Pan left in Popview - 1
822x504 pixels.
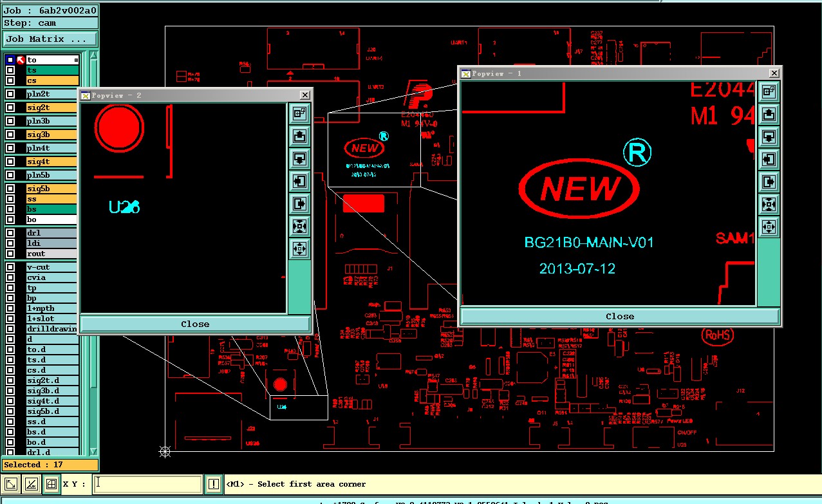pos(769,160)
